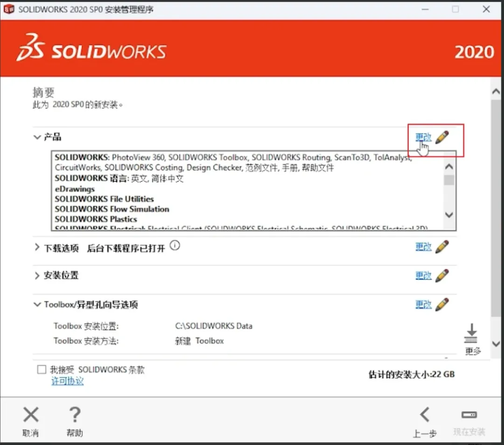Click 新建 Toolbox value text
Image resolution: width=504 pixels, height=445 pixels.
point(199,341)
